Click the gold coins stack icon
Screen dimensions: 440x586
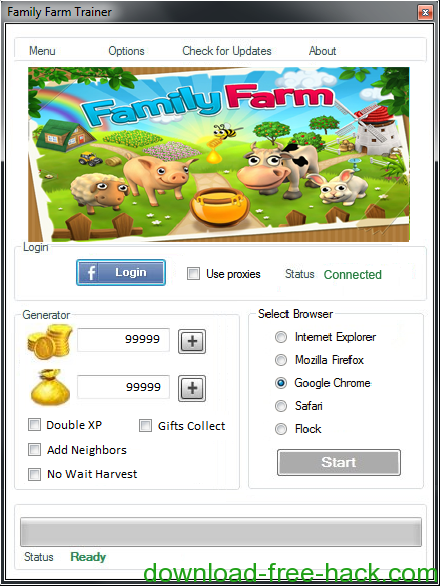50,342
